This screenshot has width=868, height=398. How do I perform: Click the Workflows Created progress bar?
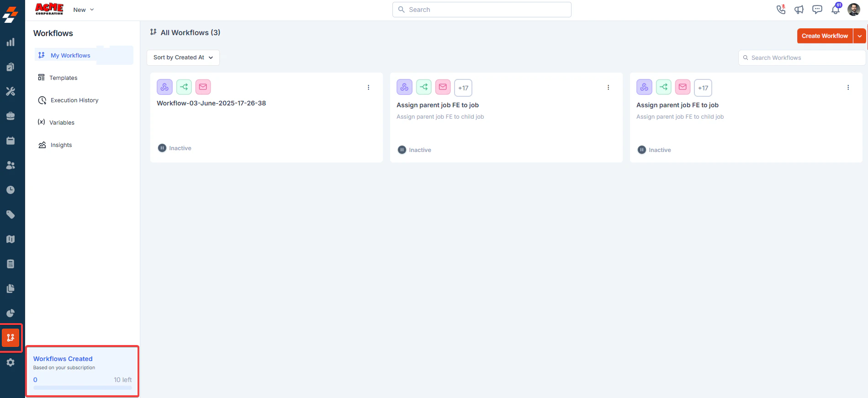[x=82, y=388]
